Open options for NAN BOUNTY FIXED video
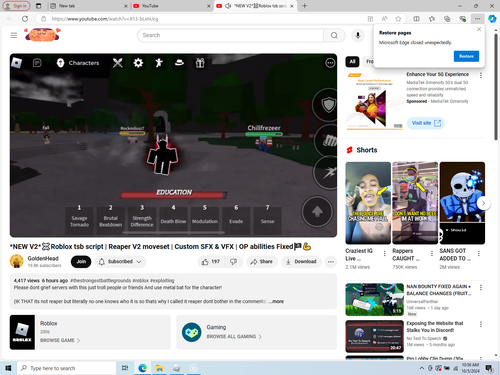The width and height of the screenshot is (500, 375). tap(481, 287)
